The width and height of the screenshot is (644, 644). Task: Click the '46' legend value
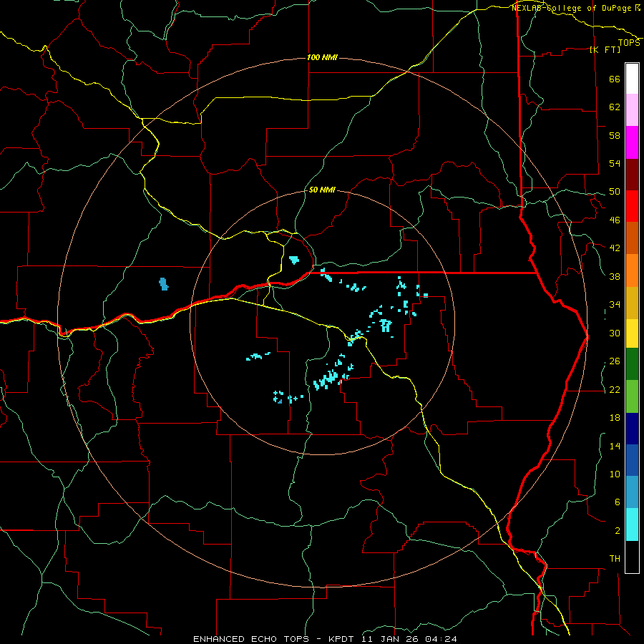(615, 220)
